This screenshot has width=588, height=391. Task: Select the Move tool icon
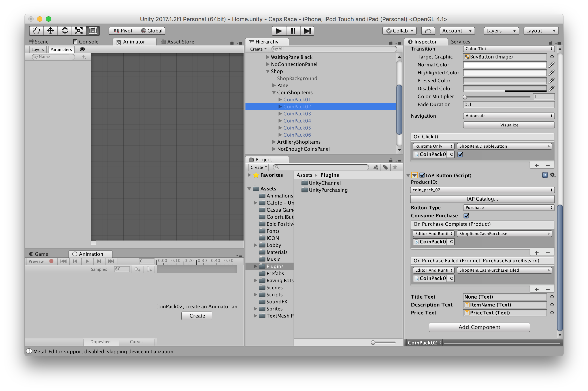click(51, 31)
